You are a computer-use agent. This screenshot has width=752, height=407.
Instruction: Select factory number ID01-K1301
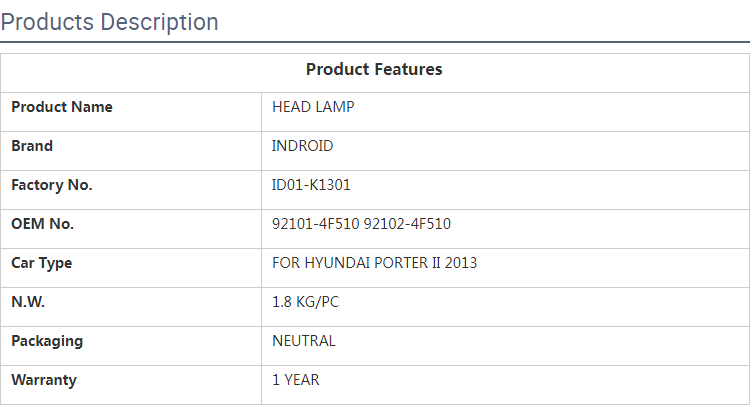tap(311, 185)
